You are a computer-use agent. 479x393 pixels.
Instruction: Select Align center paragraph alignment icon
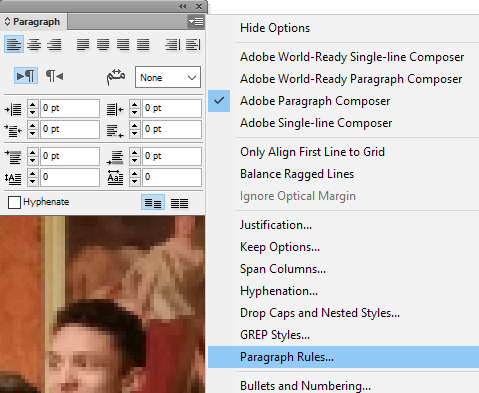click(34, 44)
